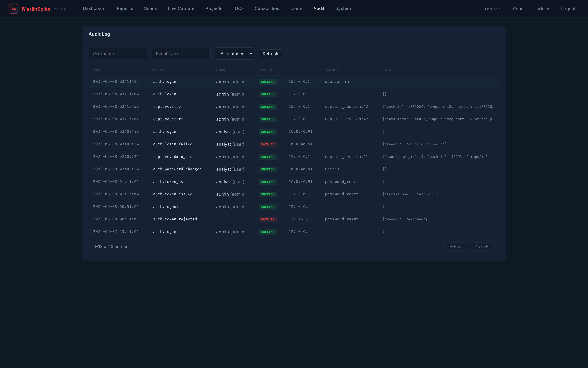Click the 1–13 of 13 entries text
Viewport: 588px width, 368px height.
tap(111, 247)
